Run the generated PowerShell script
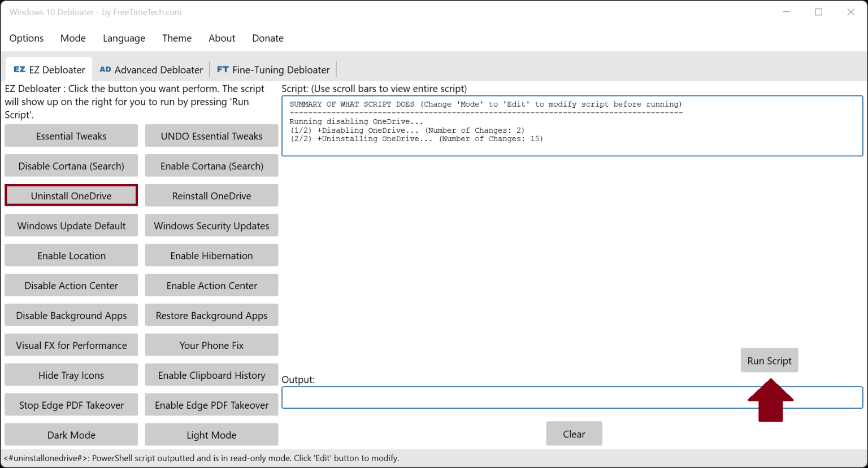The image size is (868, 468). tap(769, 360)
